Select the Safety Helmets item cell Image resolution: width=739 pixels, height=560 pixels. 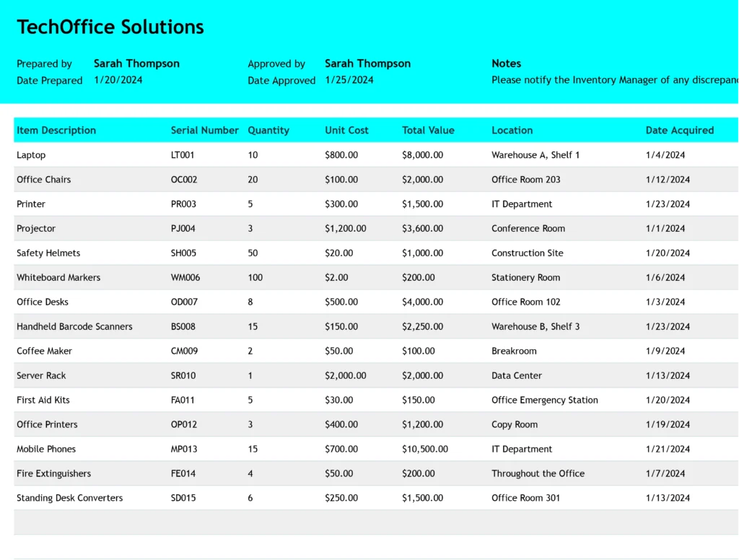(48, 253)
